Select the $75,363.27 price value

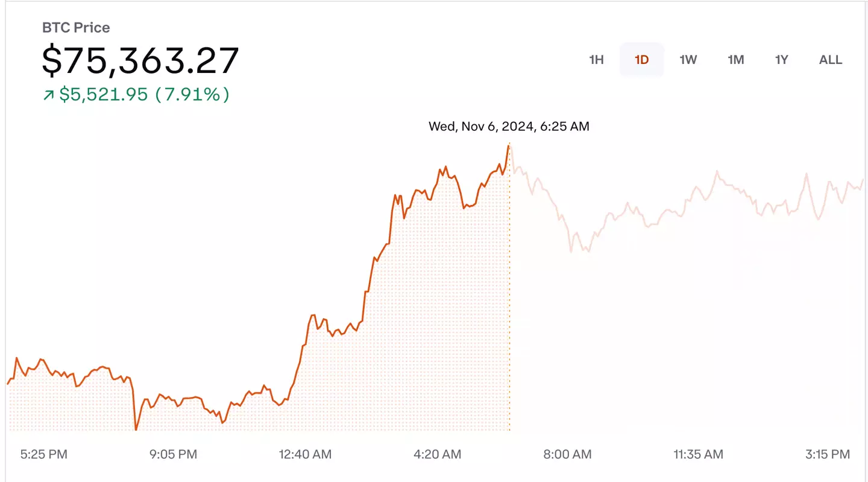pos(140,59)
